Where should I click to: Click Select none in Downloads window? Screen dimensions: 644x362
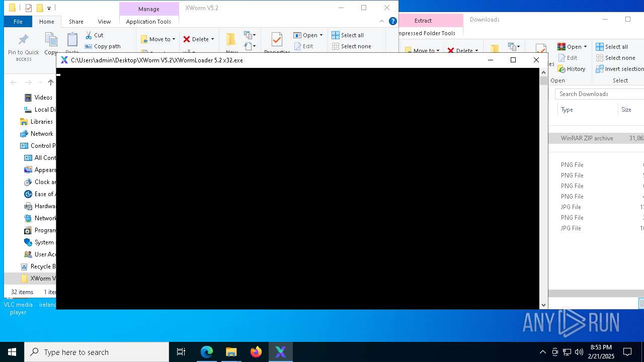pos(615,58)
